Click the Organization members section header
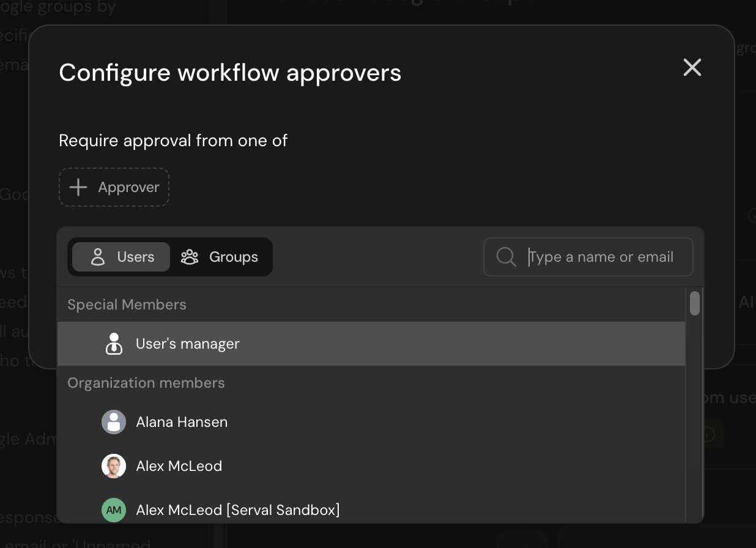 point(146,383)
